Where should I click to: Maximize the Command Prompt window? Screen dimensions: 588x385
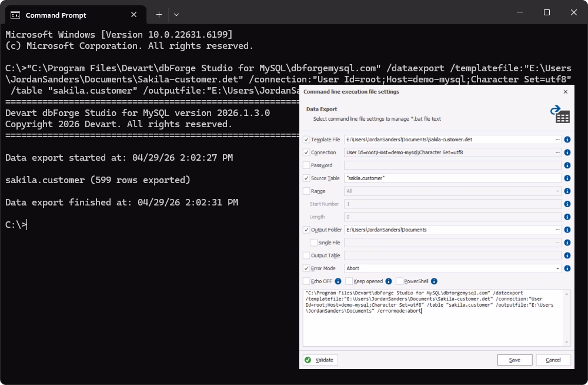547,12
